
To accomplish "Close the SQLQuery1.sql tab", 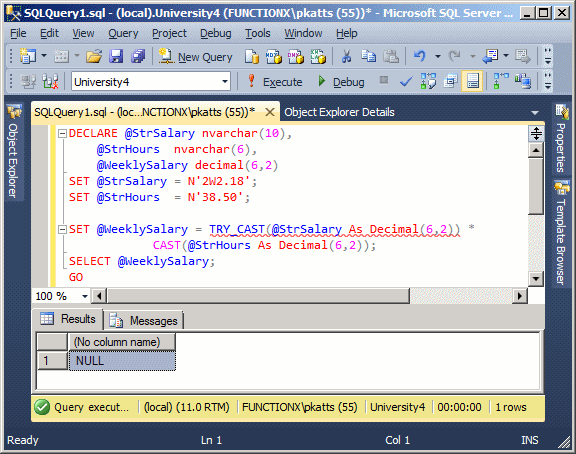I will [270, 112].
